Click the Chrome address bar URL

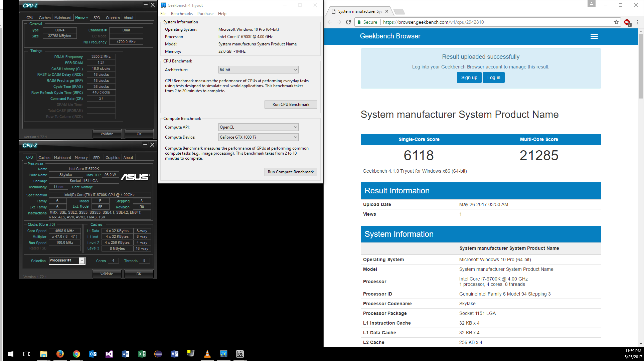click(x=434, y=22)
